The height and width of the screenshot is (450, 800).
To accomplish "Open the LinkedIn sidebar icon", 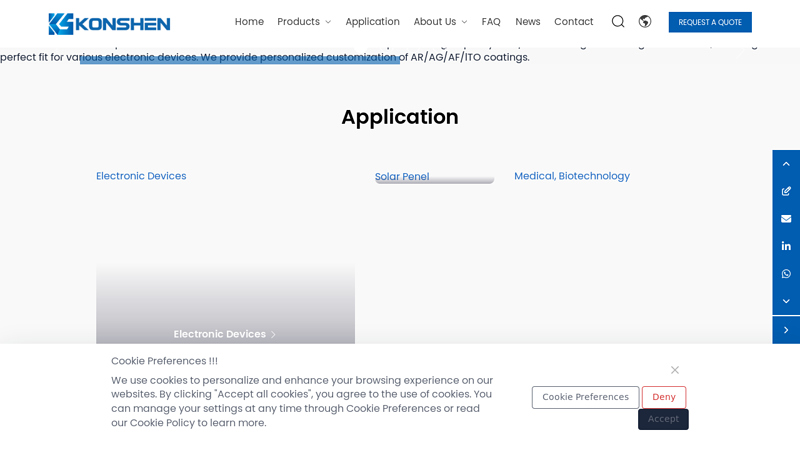I will tap(786, 246).
